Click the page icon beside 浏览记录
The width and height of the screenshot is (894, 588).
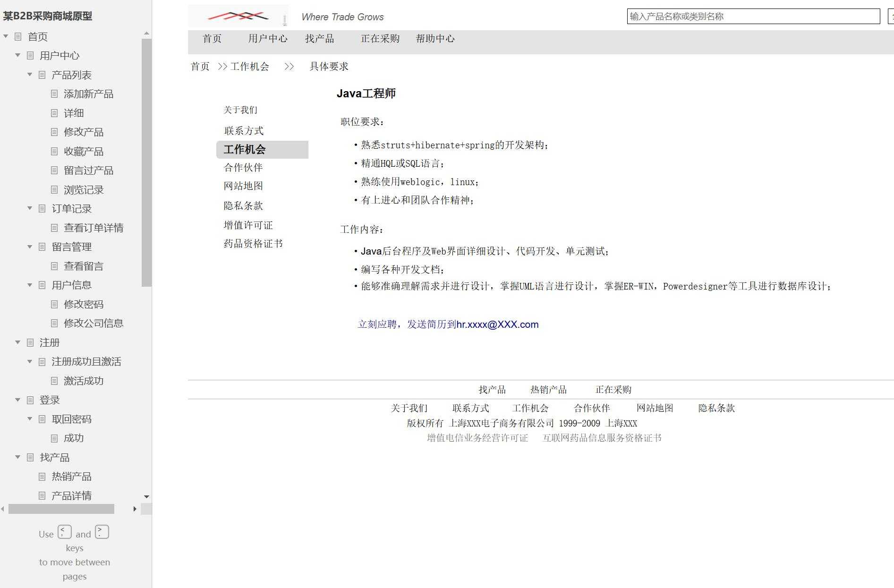[x=55, y=189]
